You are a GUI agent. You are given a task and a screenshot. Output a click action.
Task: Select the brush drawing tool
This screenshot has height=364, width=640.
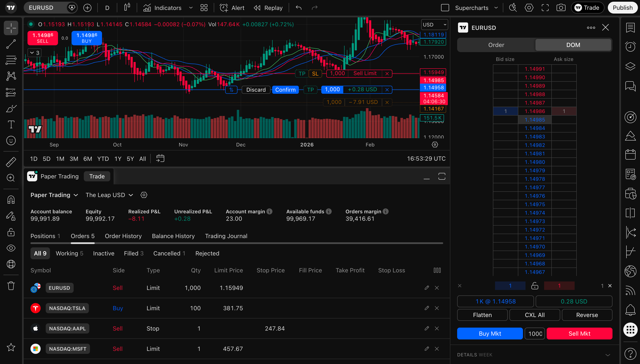point(11,109)
